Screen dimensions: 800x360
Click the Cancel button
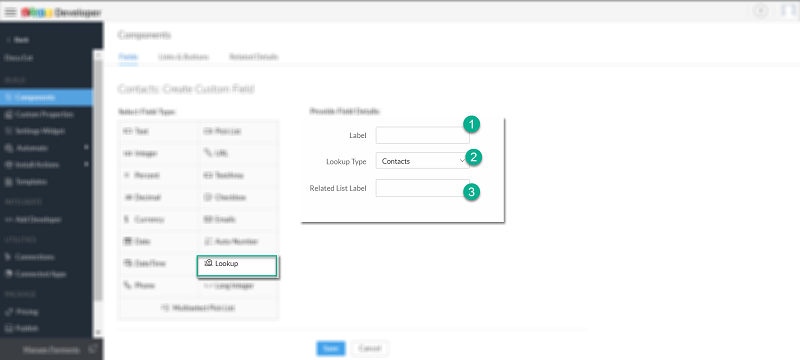(369, 348)
